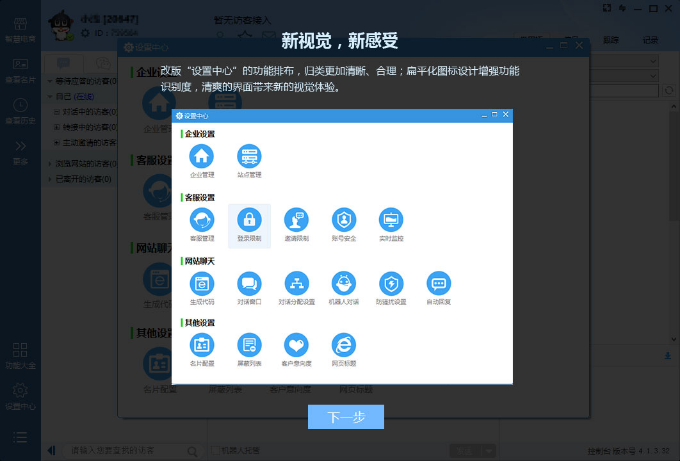Click the 更多 item in left sidebar
This screenshot has height=461, width=680.
20,150
